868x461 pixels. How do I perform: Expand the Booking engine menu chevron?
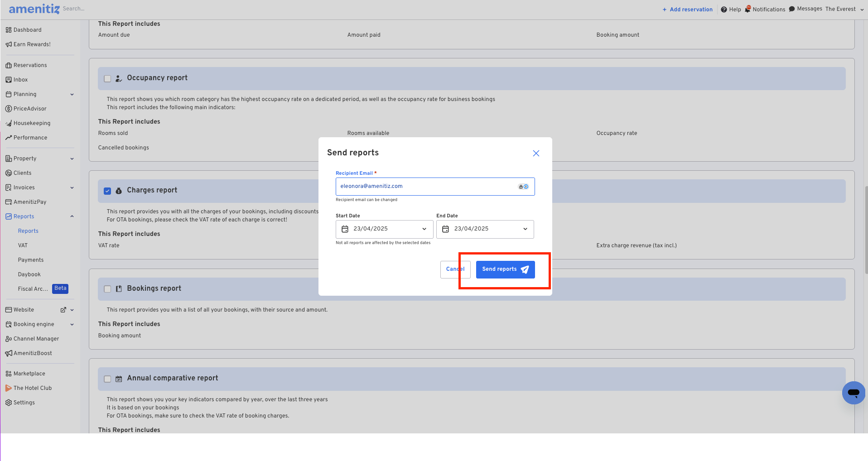pos(72,325)
